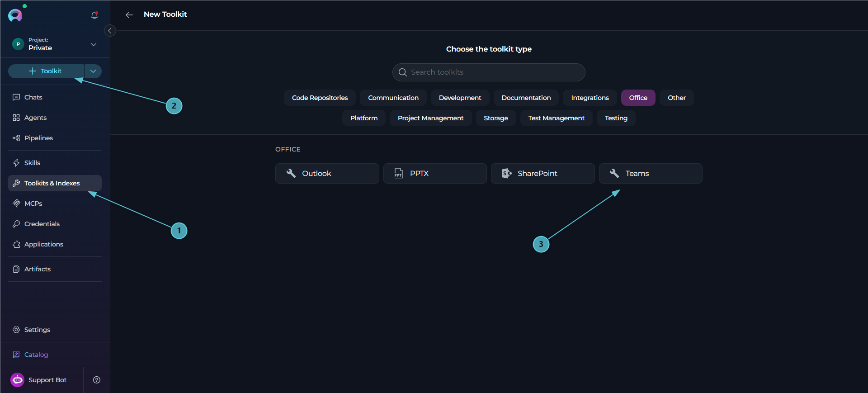Image resolution: width=868 pixels, height=393 pixels.
Task: Click the Skills lightning icon
Action: (16, 163)
